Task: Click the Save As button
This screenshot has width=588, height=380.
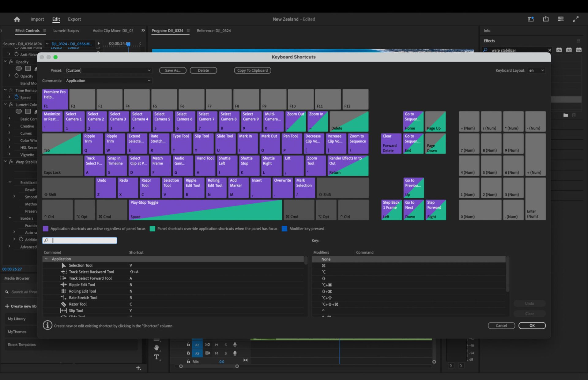Action: point(173,70)
